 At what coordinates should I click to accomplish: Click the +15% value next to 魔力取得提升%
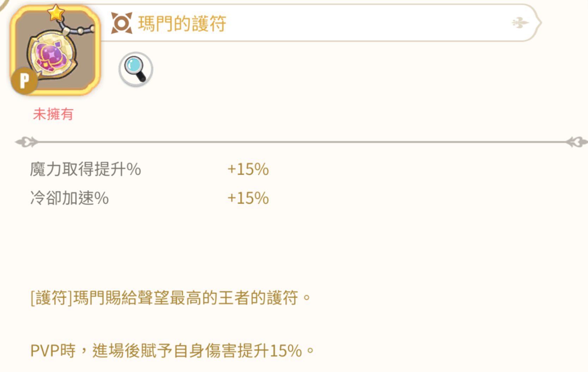tap(248, 169)
